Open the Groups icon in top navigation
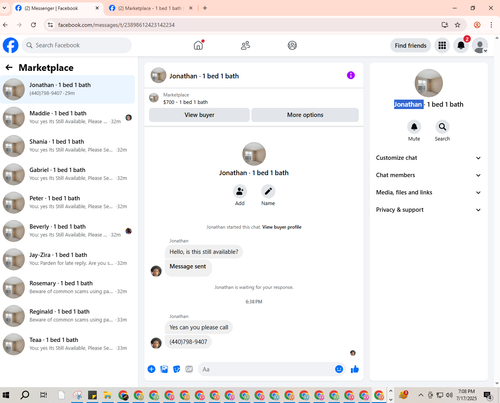This screenshot has height=403, width=500. click(x=292, y=45)
